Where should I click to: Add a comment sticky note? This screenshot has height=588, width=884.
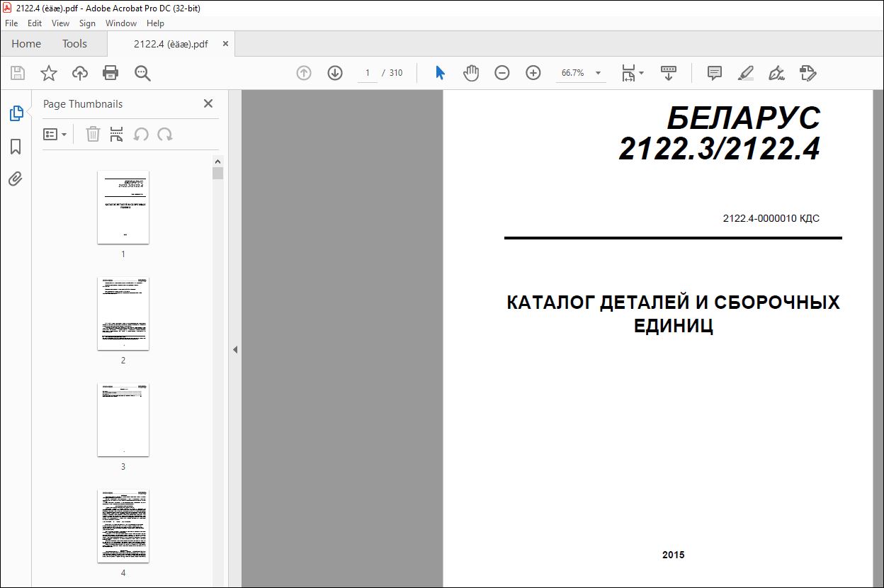click(x=715, y=73)
